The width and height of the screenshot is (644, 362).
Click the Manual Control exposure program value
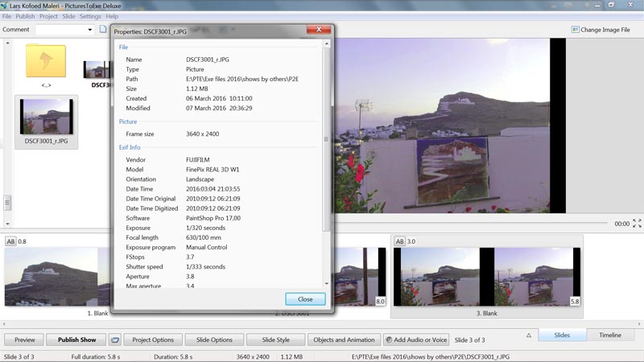(207, 247)
